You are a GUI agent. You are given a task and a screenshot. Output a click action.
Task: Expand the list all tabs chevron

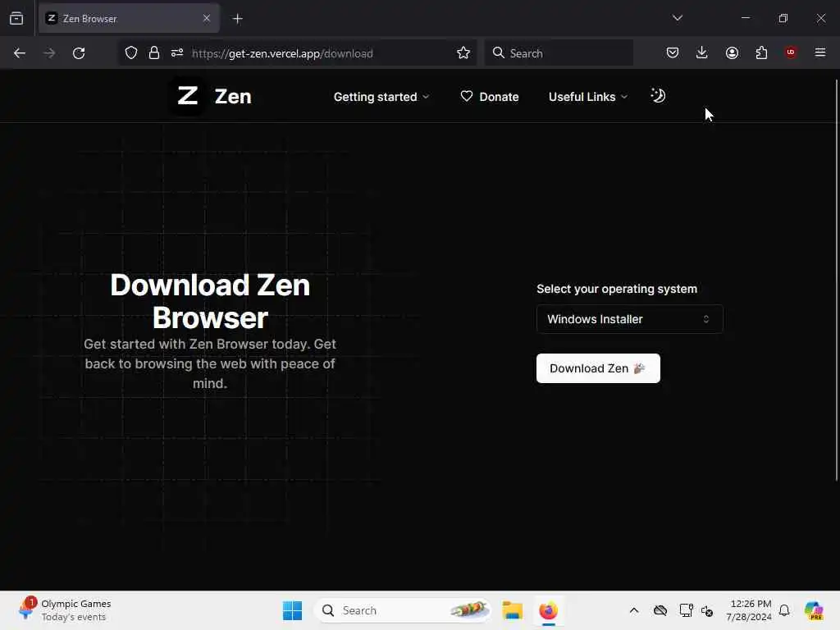click(x=678, y=18)
